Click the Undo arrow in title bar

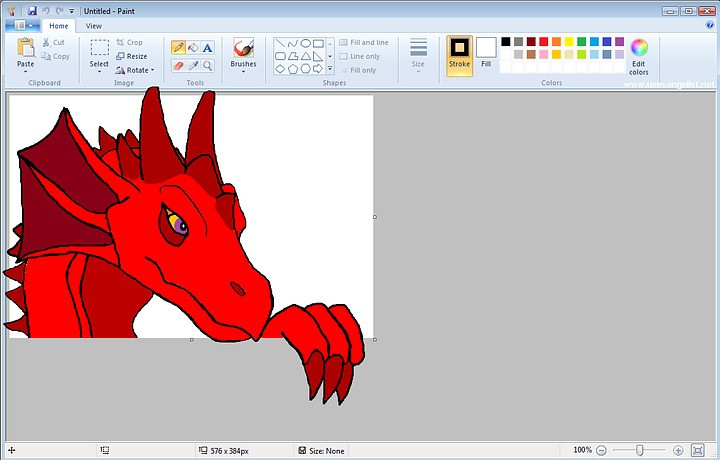point(45,11)
